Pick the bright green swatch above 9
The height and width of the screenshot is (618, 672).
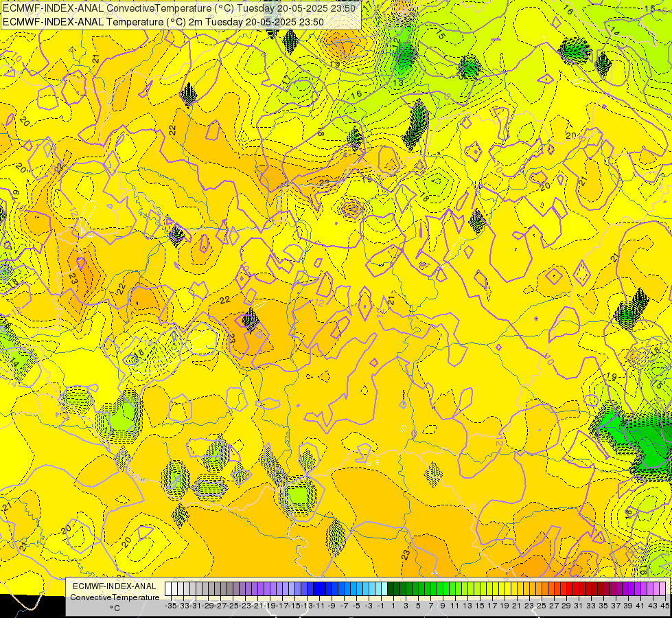pyautogui.click(x=440, y=588)
